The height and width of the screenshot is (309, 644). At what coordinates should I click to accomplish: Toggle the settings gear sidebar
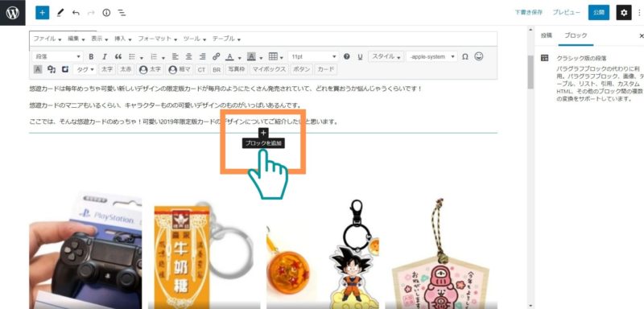tap(624, 13)
